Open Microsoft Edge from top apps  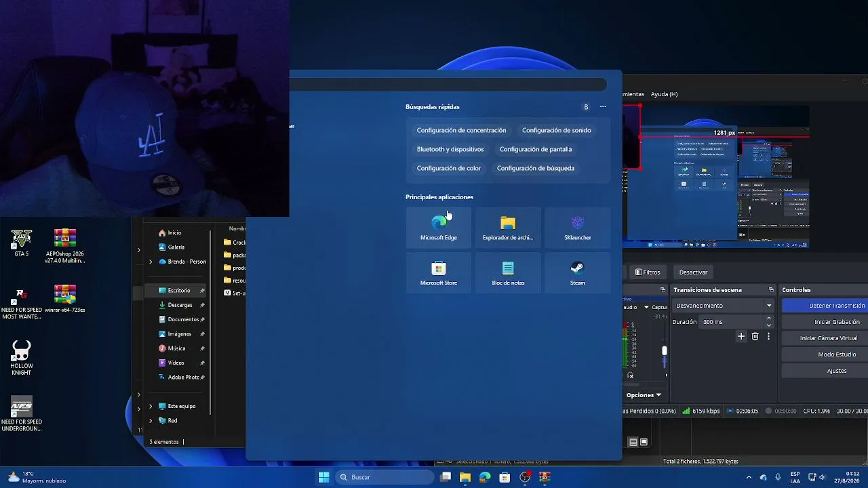[439, 228]
